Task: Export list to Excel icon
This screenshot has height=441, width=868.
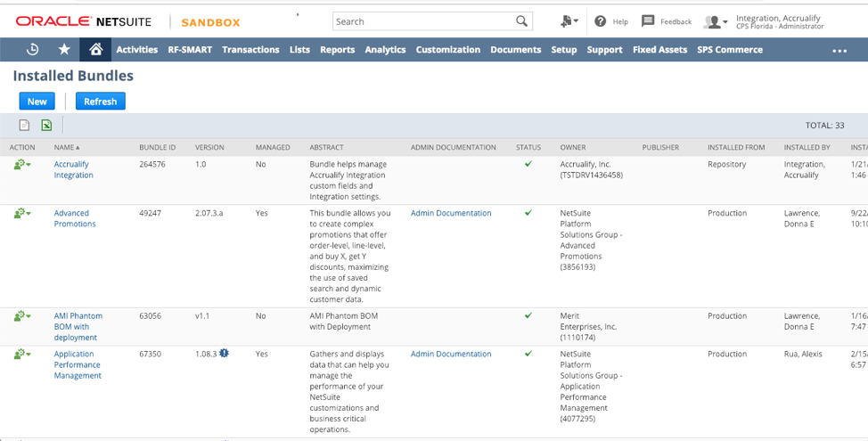Action: point(46,125)
